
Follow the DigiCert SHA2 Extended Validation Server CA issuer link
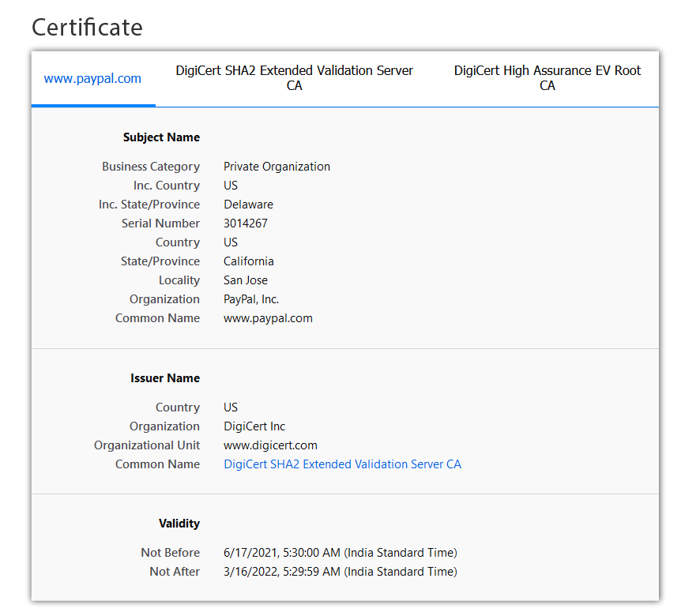click(342, 464)
